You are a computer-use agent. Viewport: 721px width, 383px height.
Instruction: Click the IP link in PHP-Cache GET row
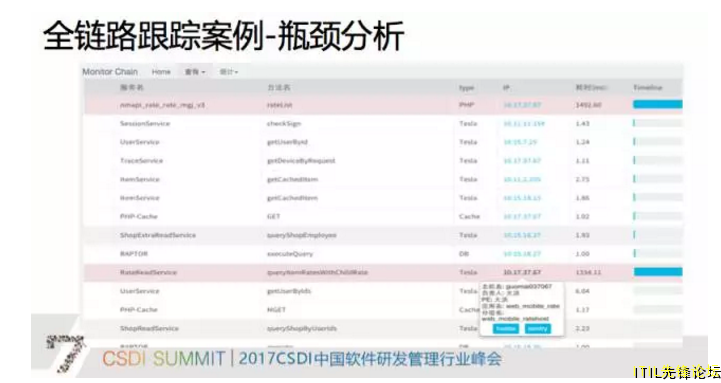522,217
